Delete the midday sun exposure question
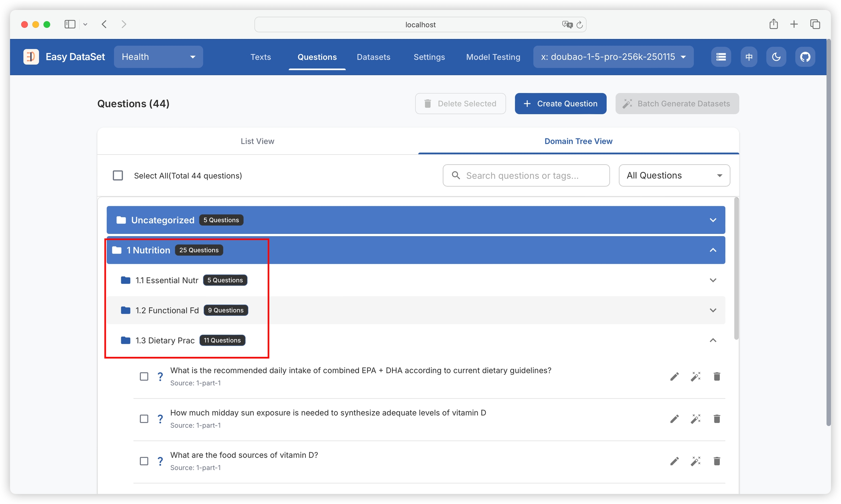This screenshot has height=504, width=841. (x=717, y=419)
